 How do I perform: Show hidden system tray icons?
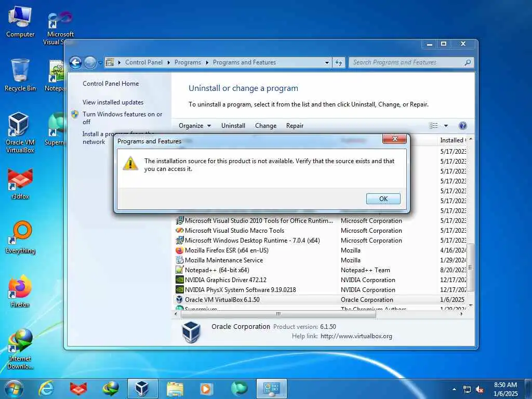tap(454, 389)
